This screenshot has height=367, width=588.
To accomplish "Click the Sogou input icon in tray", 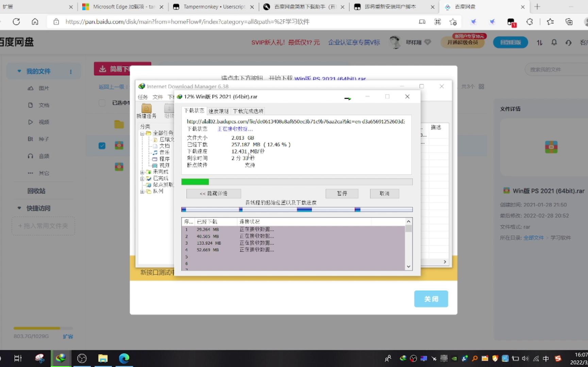I will point(558,358).
